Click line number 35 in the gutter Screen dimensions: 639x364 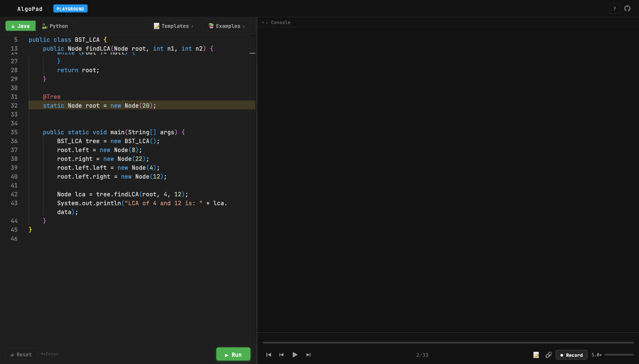point(14,132)
